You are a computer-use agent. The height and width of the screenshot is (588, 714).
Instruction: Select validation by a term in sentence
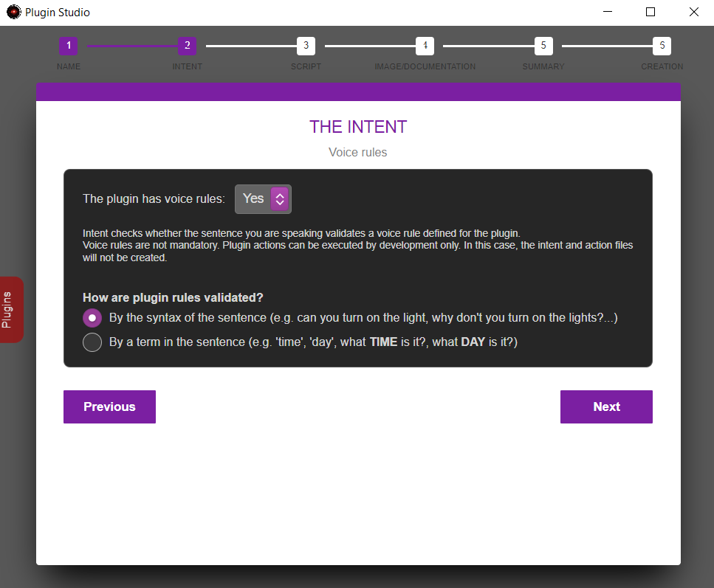(x=92, y=342)
